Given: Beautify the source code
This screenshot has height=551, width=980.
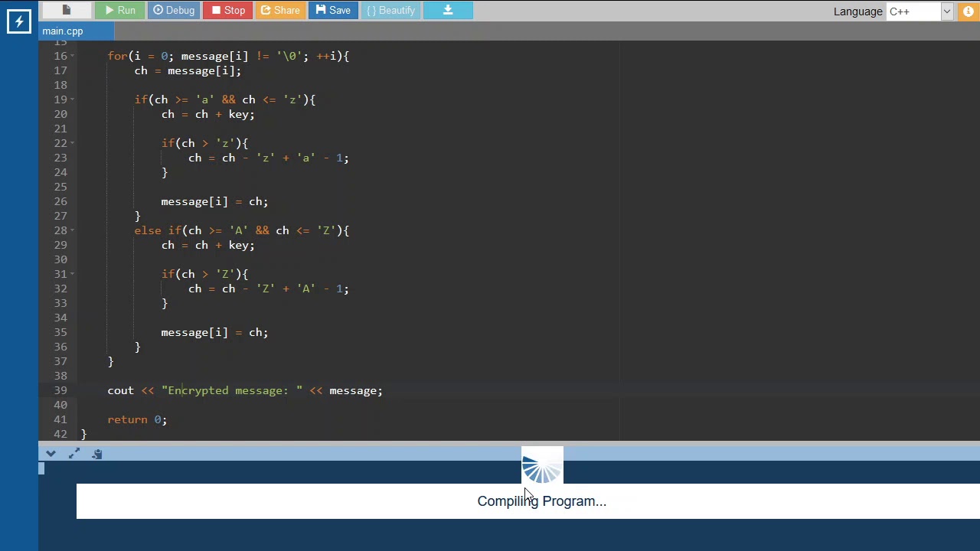Looking at the screenshot, I should click(390, 10).
